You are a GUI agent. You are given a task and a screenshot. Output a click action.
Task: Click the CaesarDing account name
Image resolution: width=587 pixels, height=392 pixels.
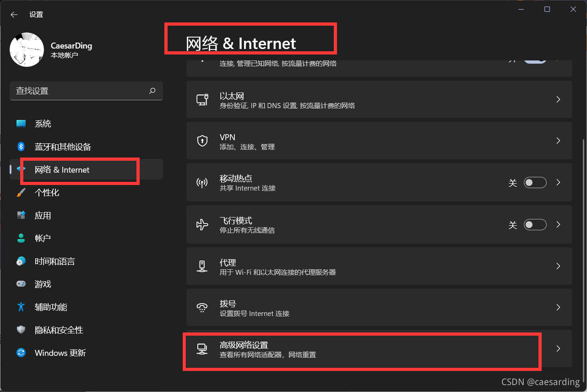[x=71, y=46]
